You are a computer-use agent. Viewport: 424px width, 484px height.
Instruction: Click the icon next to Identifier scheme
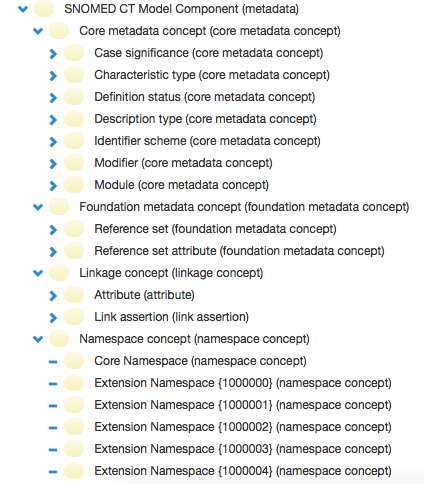74,141
